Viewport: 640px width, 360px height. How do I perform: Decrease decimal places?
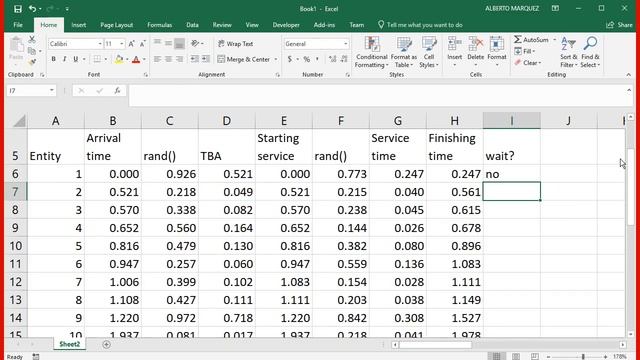(x=344, y=59)
